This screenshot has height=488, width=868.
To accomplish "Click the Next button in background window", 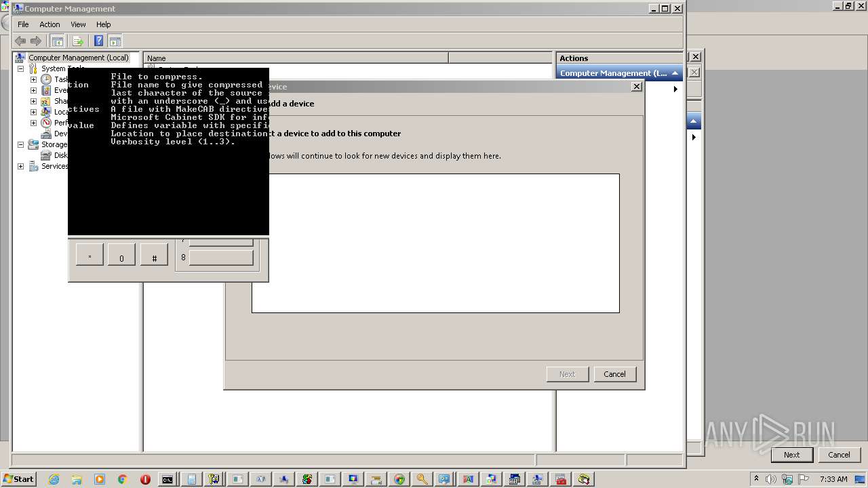I will (x=791, y=455).
